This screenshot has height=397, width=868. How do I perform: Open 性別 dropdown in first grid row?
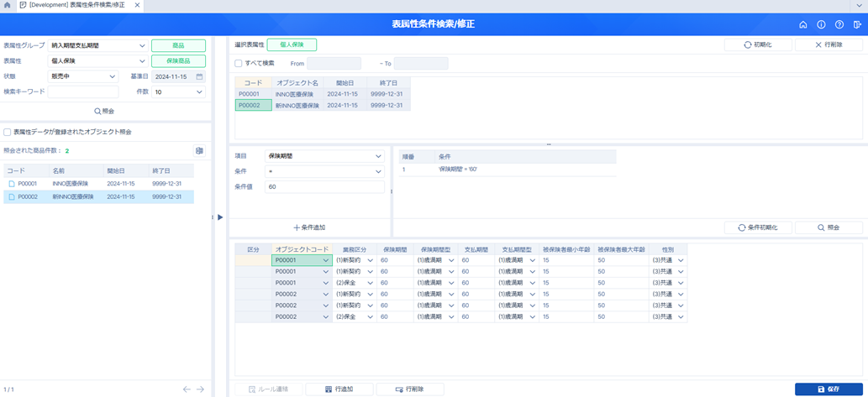681,260
